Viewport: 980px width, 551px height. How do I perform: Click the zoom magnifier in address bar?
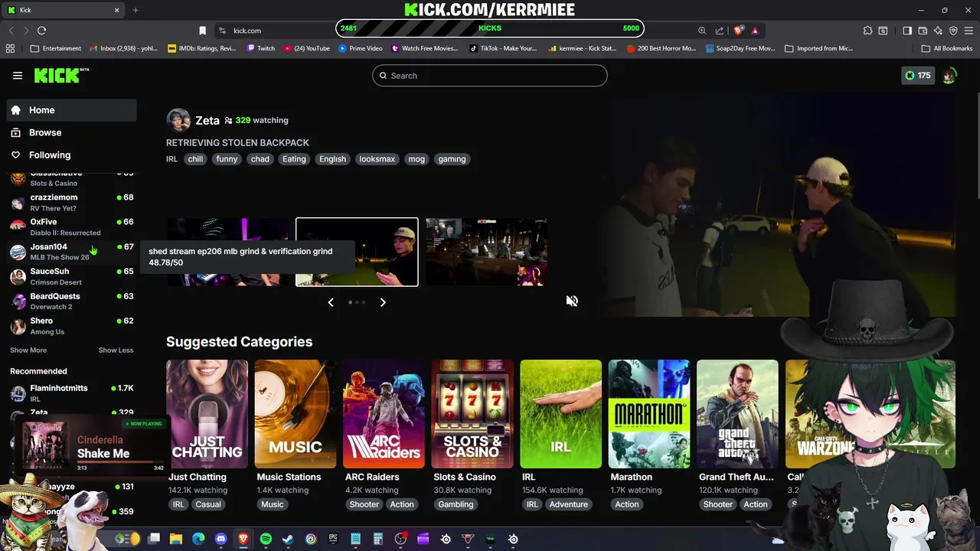(x=702, y=31)
